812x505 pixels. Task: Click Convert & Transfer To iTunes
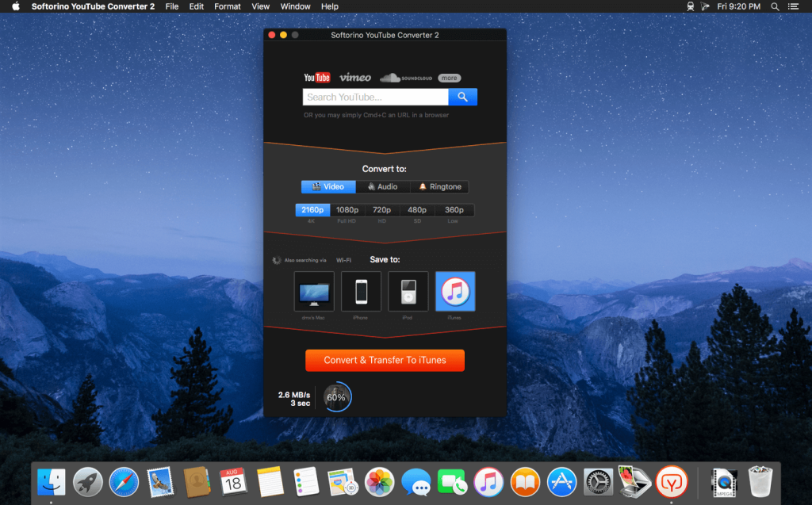[385, 360]
